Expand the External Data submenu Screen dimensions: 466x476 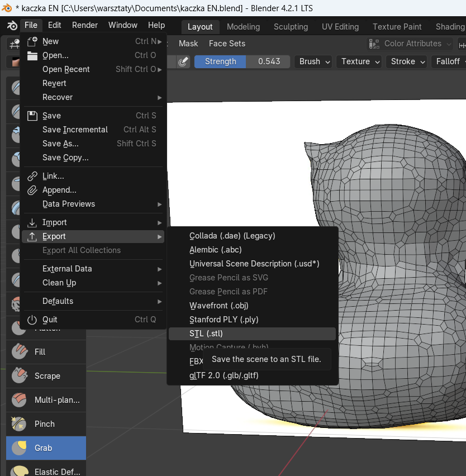click(x=93, y=269)
